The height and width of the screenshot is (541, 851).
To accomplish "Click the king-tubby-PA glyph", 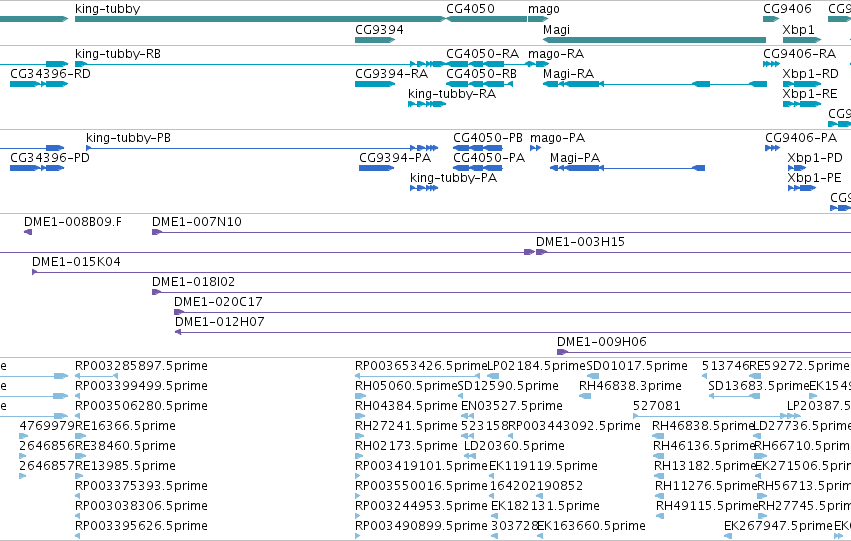I will (x=424, y=188).
